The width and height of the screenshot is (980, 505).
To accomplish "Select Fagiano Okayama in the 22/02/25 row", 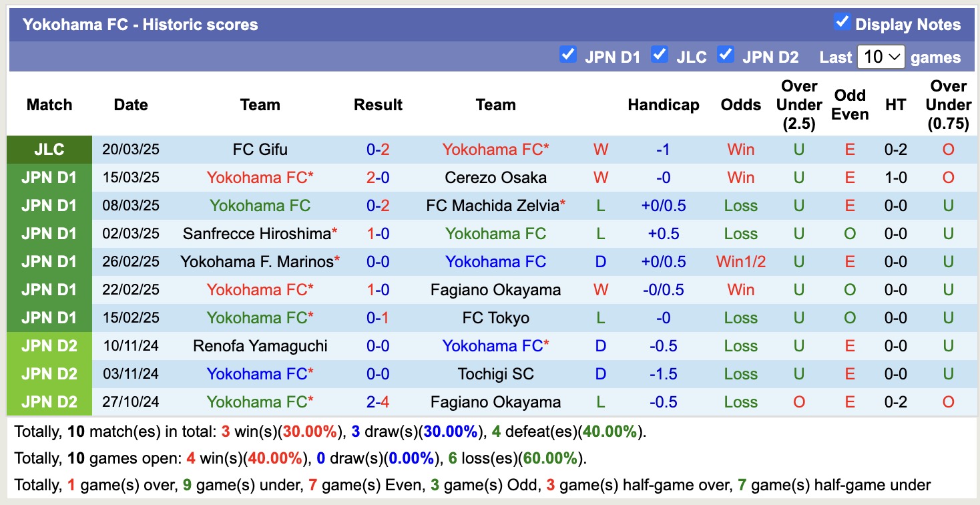I will pos(496,290).
